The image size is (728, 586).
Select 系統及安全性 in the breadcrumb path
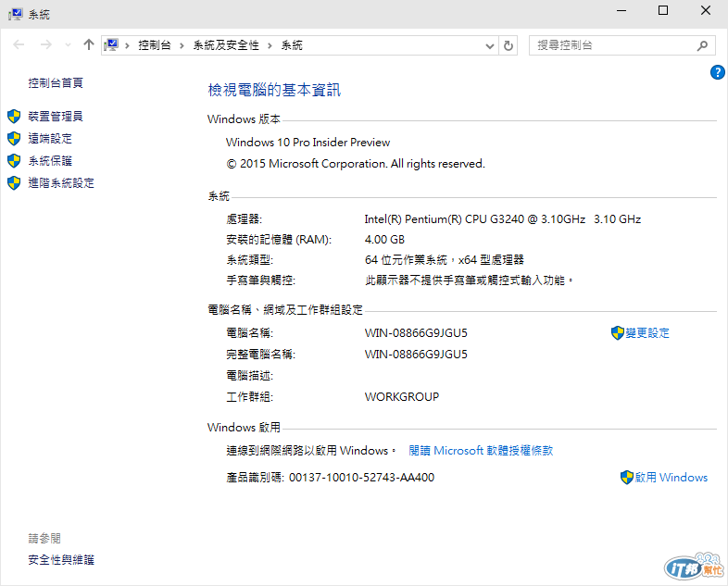(x=226, y=45)
